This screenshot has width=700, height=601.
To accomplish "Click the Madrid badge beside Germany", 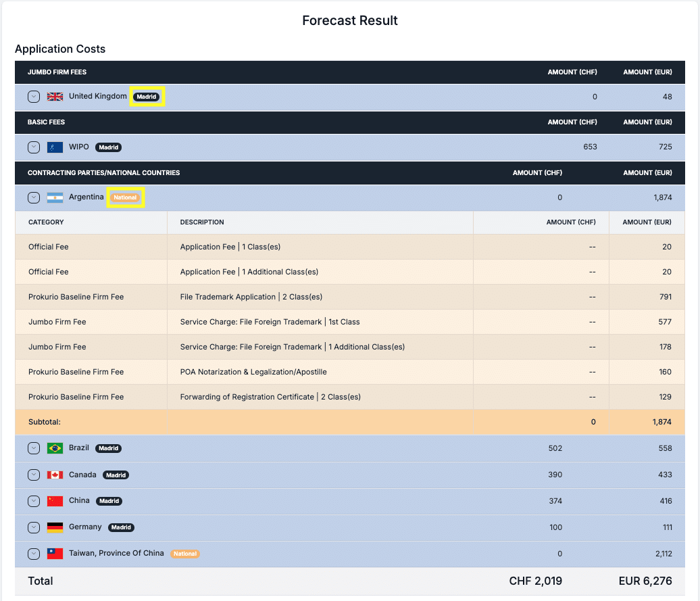I will (x=121, y=527).
